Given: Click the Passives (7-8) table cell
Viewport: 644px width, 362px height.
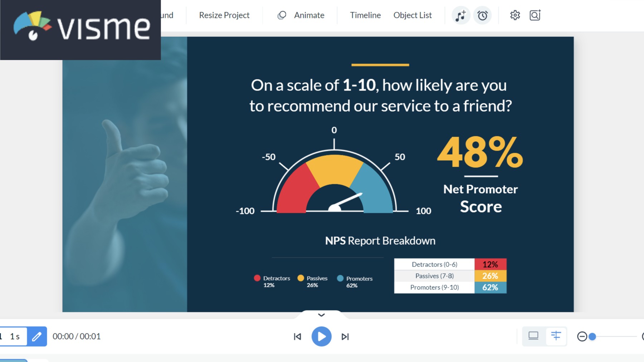Looking at the screenshot, I should pyautogui.click(x=434, y=276).
